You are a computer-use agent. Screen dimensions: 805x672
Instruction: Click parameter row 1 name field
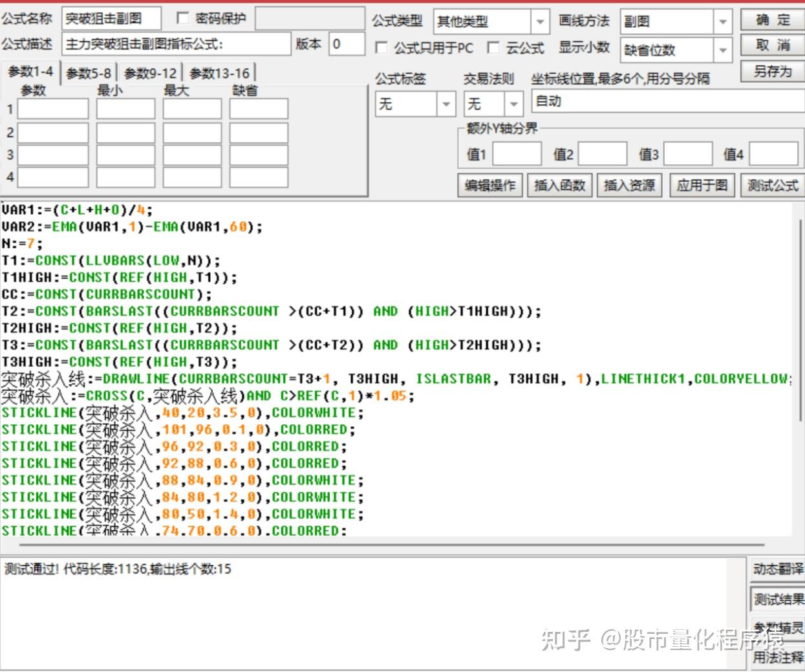pyautogui.click(x=53, y=109)
